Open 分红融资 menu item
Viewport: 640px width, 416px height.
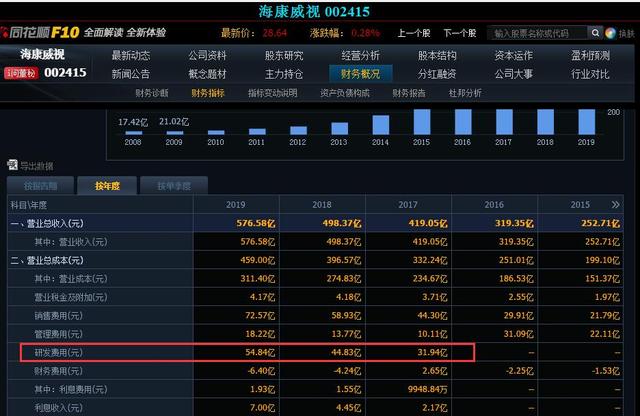point(437,74)
